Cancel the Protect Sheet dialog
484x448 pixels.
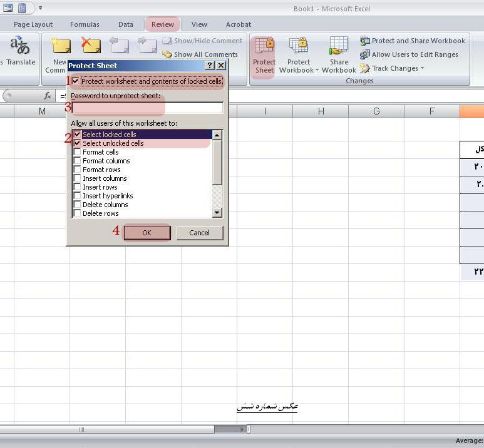[199, 233]
